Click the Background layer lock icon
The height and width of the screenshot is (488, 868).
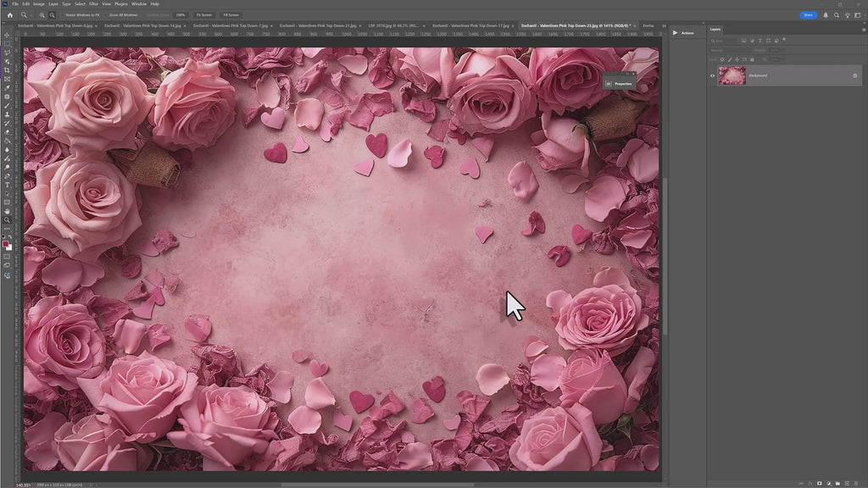click(x=854, y=75)
